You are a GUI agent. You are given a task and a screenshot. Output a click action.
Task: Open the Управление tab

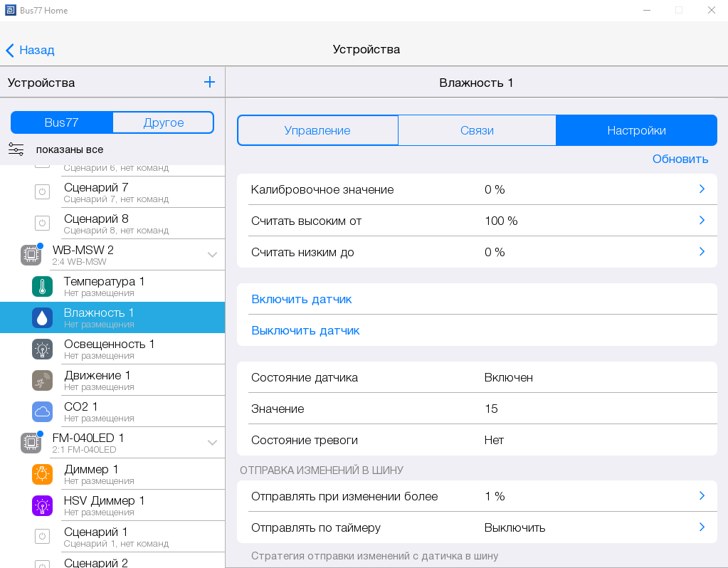(x=317, y=130)
